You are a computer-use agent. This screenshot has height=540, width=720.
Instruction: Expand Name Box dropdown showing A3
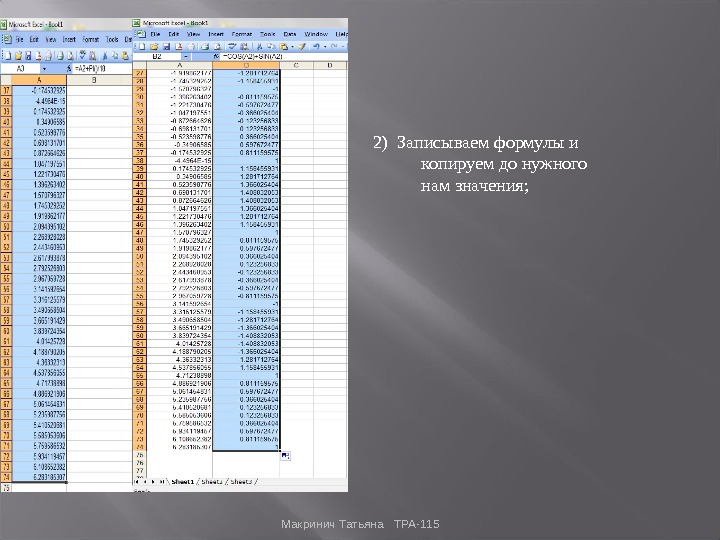[x=45, y=69]
